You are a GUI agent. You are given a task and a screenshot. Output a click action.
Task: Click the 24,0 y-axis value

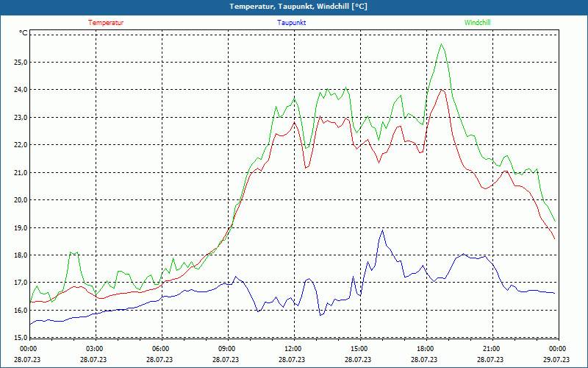coord(21,90)
